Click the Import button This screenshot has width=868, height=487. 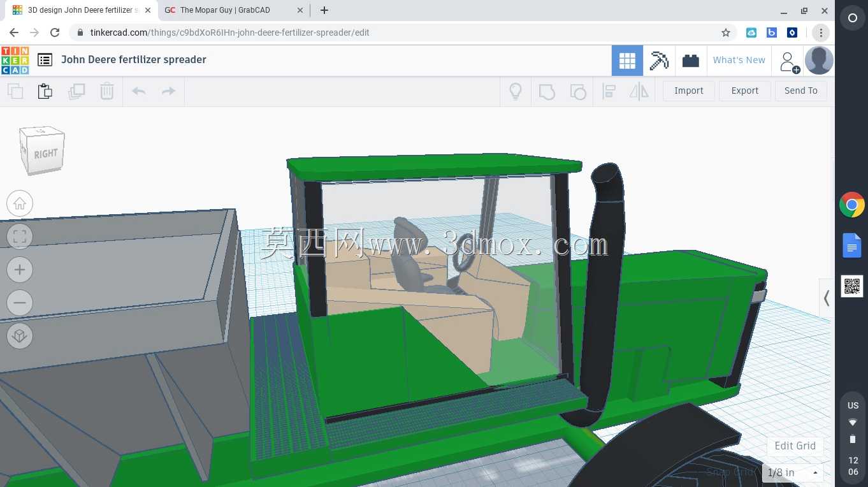689,91
